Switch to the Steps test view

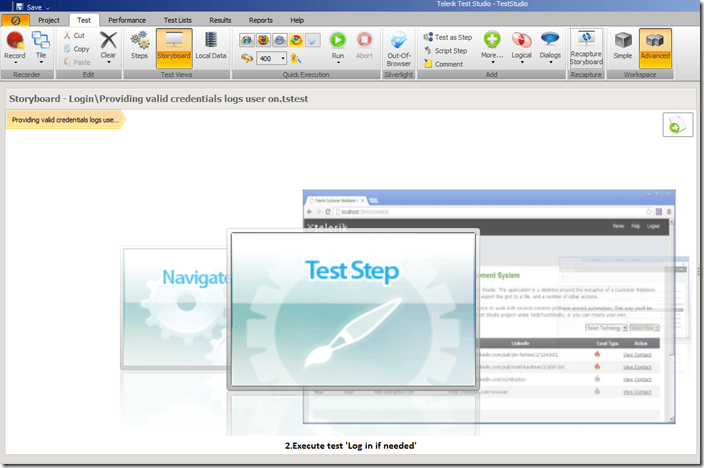point(139,46)
